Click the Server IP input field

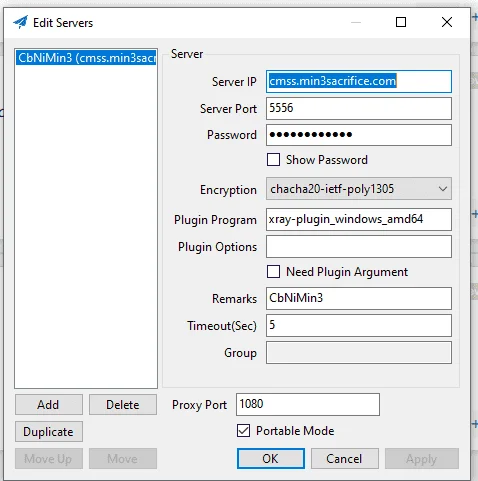pyautogui.click(x=359, y=81)
